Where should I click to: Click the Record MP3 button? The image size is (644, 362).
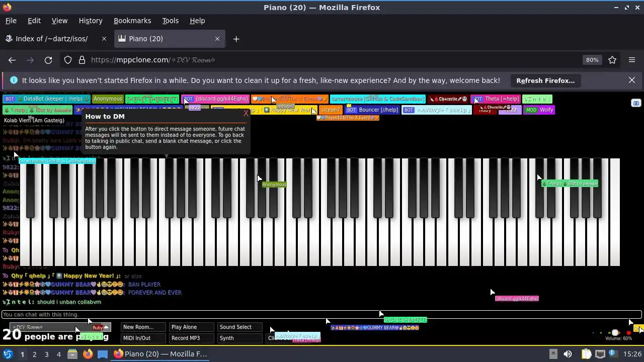(191, 338)
